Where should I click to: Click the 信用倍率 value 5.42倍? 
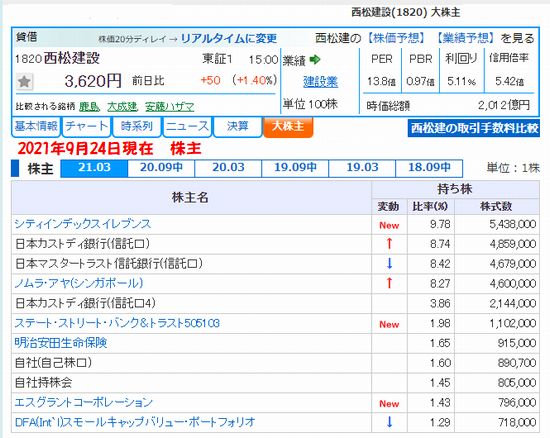[509, 82]
